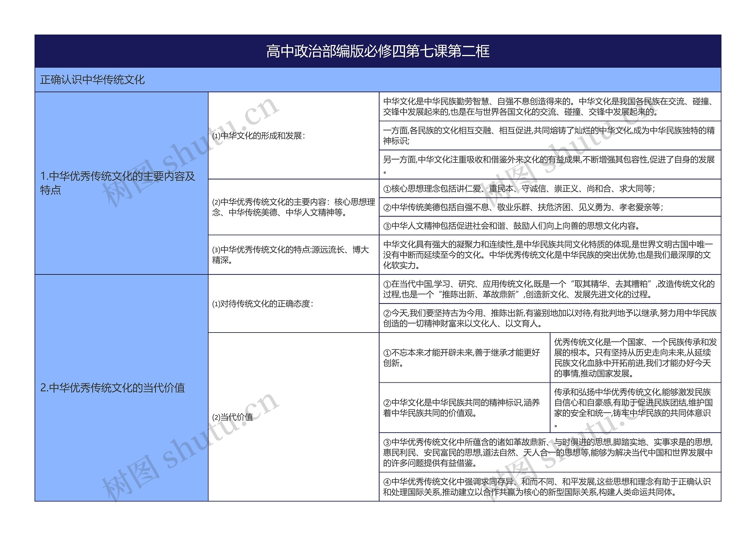Select the cell starting 一方面,各民族的文化相互交融

pos(550,136)
